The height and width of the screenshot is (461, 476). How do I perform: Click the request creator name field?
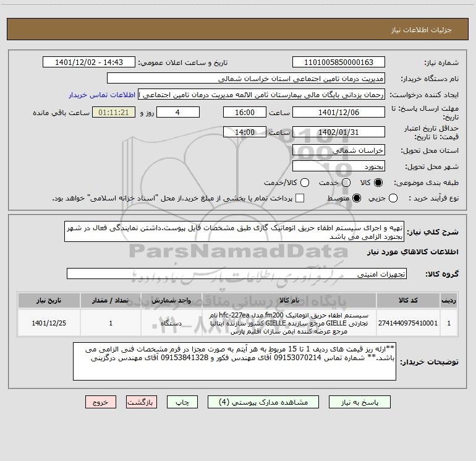click(x=261, y=94)
